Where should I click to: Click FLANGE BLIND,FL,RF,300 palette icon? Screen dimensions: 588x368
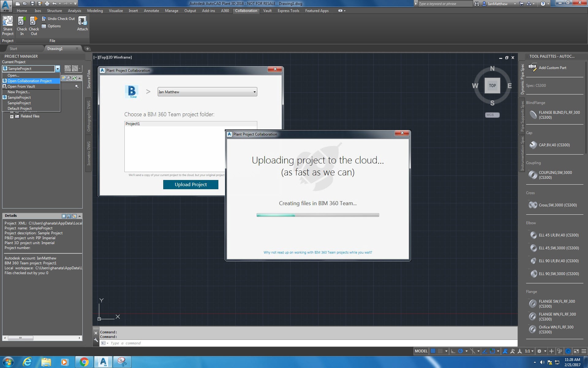(533, 115)
